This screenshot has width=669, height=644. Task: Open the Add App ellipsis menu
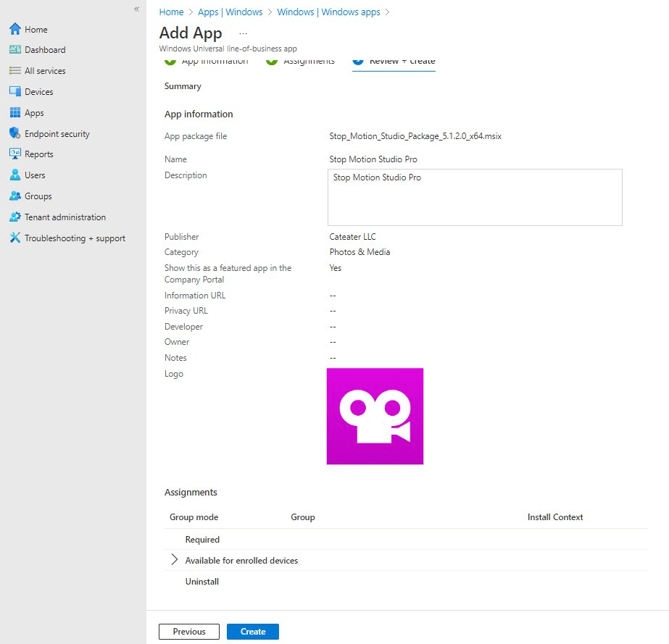[243, 33]
